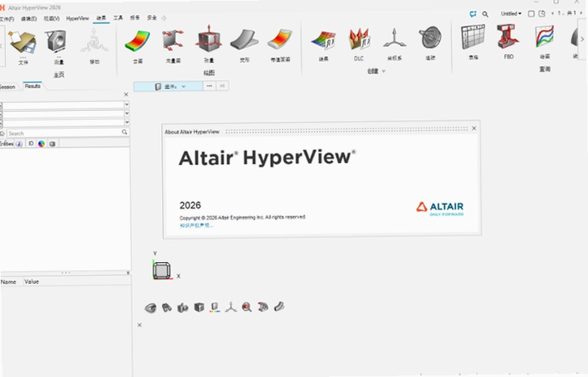Open the File (F) menu

click(6, 19)
